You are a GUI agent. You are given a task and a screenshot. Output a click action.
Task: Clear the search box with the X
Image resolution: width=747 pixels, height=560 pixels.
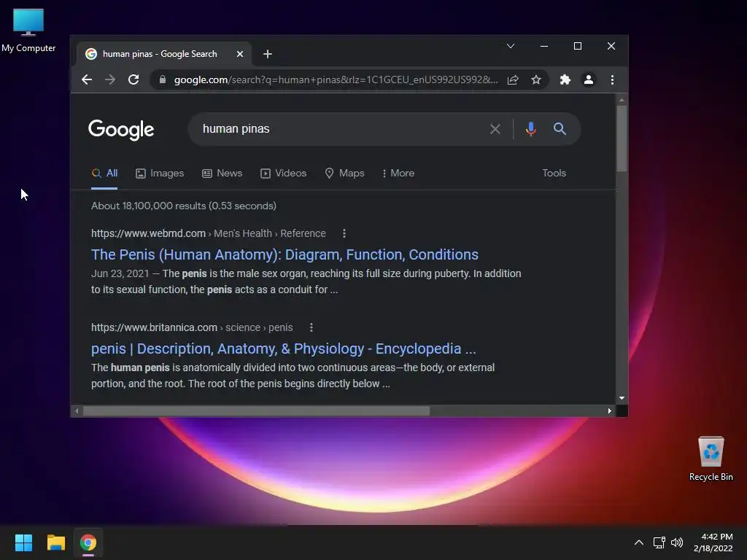tap(495, 129)
